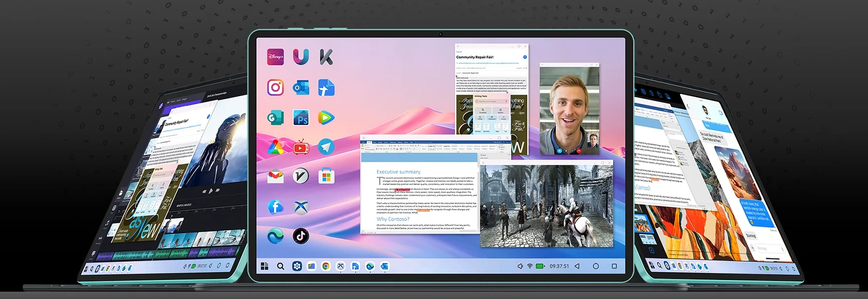The height and width of the screenshot is (299, 868).
Task: Open the Microsoft Store desktop icon
Action: [x=326, y=176]
